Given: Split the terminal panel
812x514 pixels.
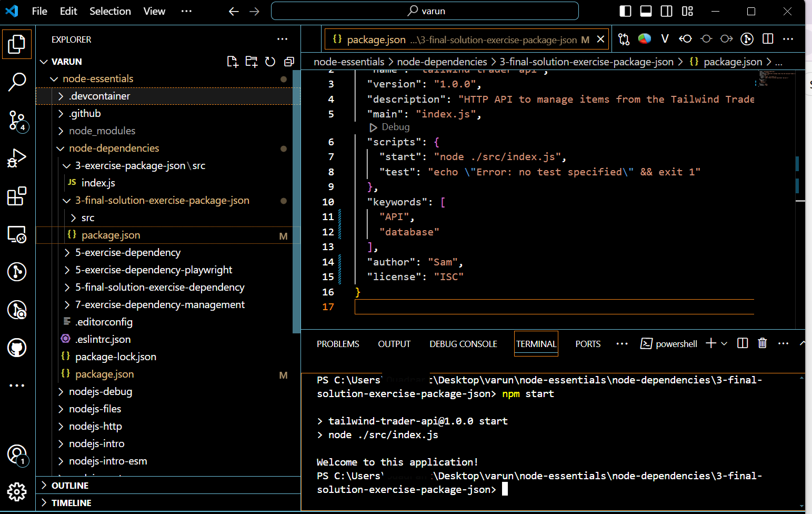Looking at the screenshot, I should (743, 343).
